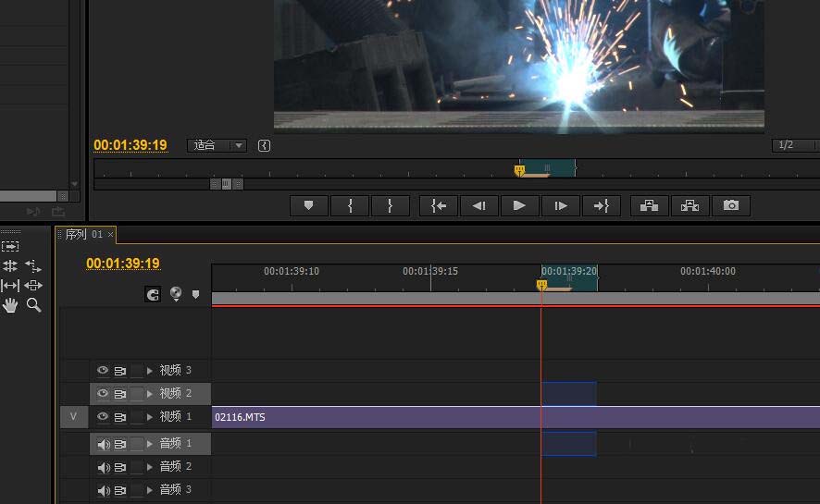The height and width of the screenshot is (504, 820).
Task: Play the sequence in the monitor
Action: [519, 206]
